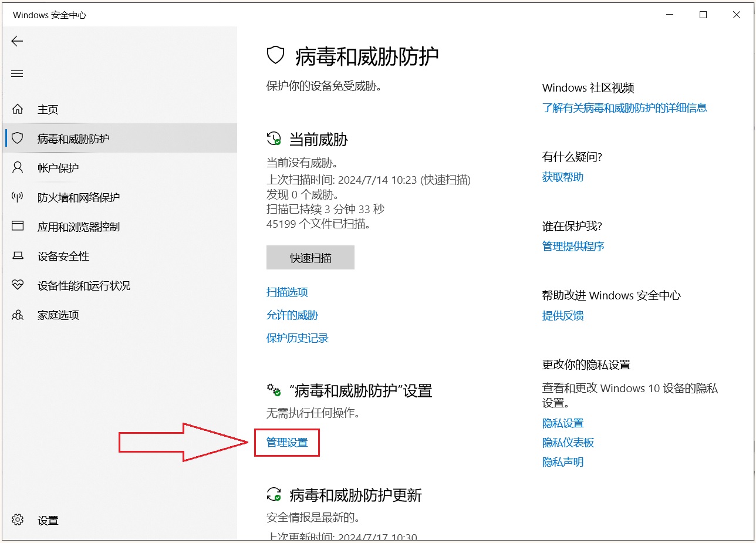Open 设置 via the gear icon
756x543 pixels.
tap(18, 520)
